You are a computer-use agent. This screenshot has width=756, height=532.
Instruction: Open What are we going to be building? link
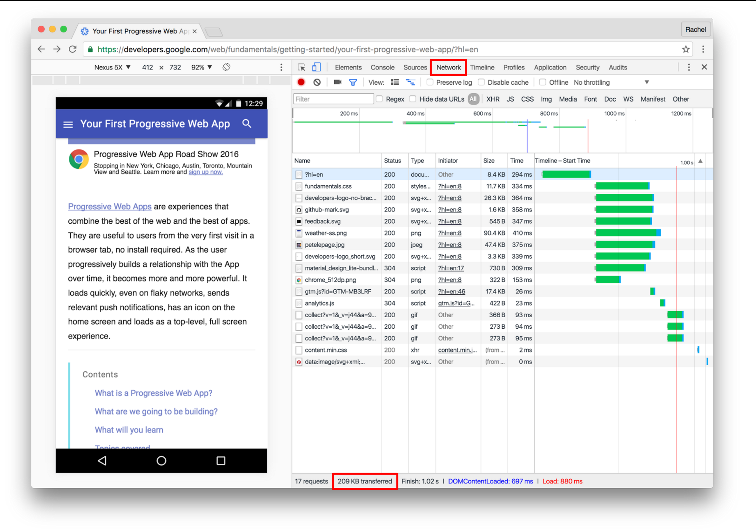point(156,411)
